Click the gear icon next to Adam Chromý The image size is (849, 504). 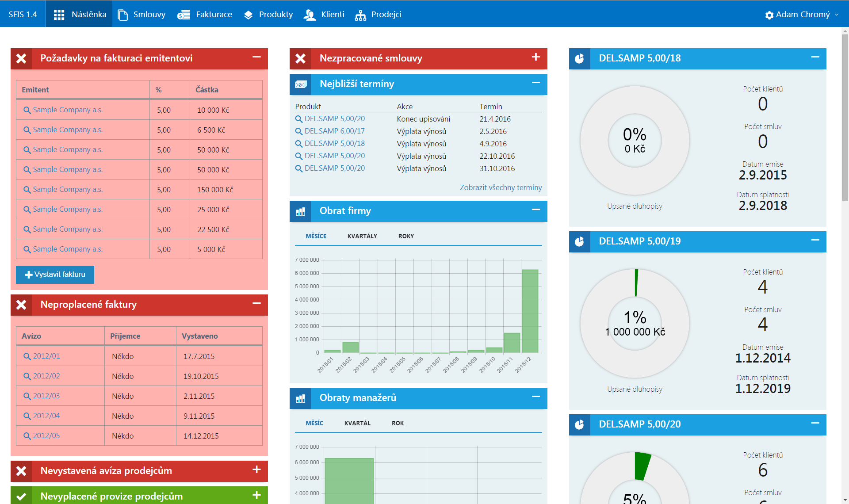pos(769,15)
